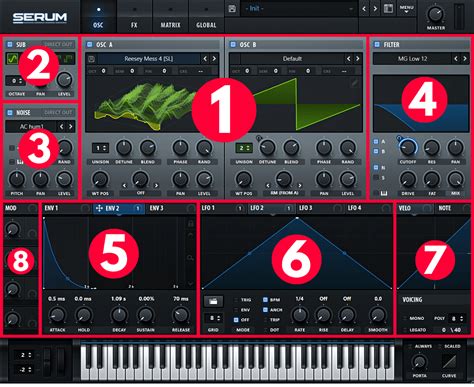Open the 'Reesey Mess 4 [SL]' wavetable menu
The image size is (474, 387).
[x=148, y=59]
